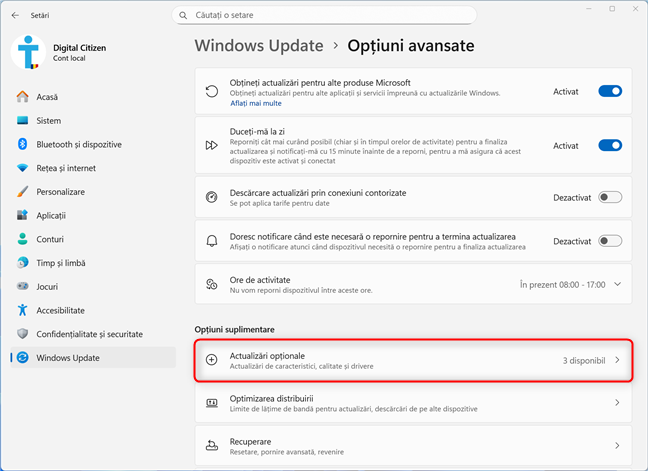Open Confidențialitate și securitate

tap(93, 334)
